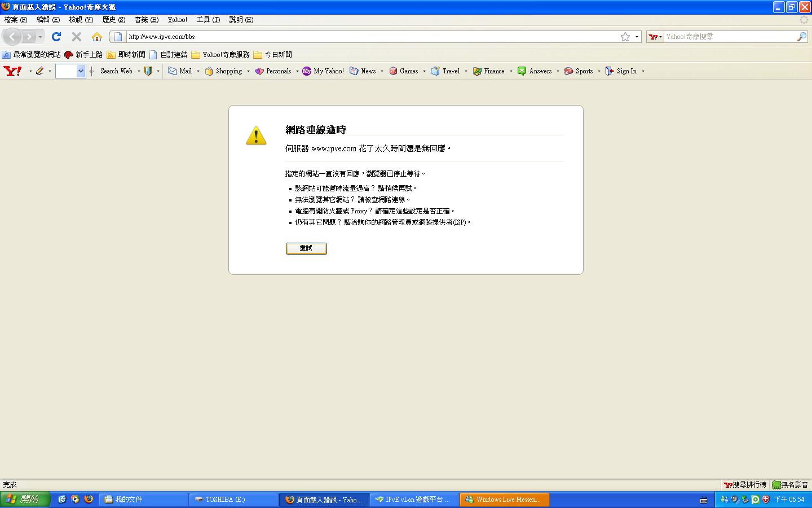This screenshot has width=812, height=508.
Task: Open Games from the Yahoo toolbar
Action: [x=404, y=71]
